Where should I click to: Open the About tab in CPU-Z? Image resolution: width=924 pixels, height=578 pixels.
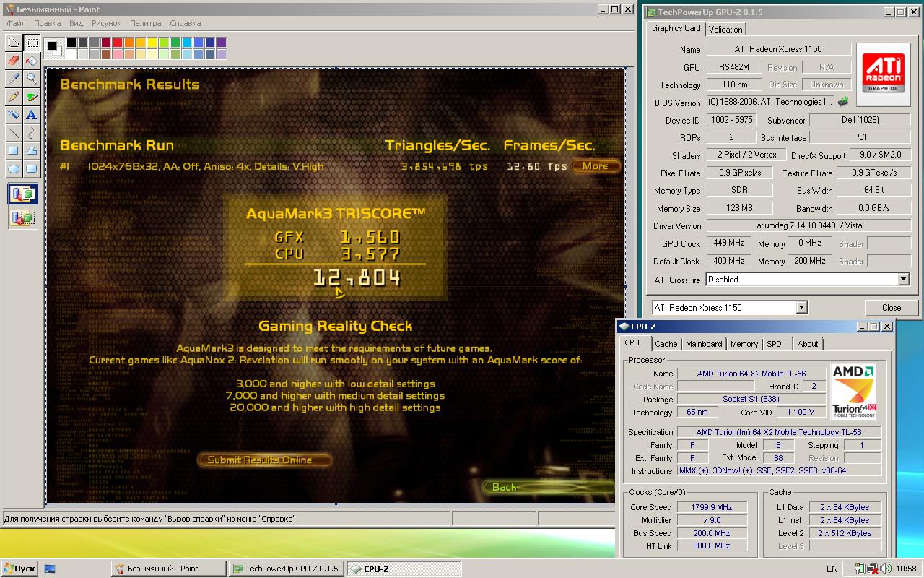(x=808, y=344)
